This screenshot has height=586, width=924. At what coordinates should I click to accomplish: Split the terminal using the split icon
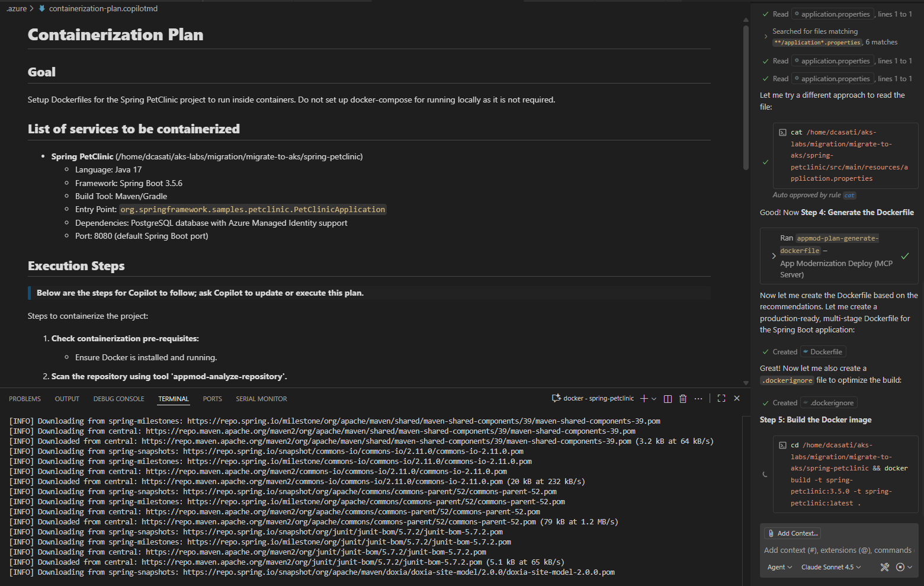pos(668,398)
